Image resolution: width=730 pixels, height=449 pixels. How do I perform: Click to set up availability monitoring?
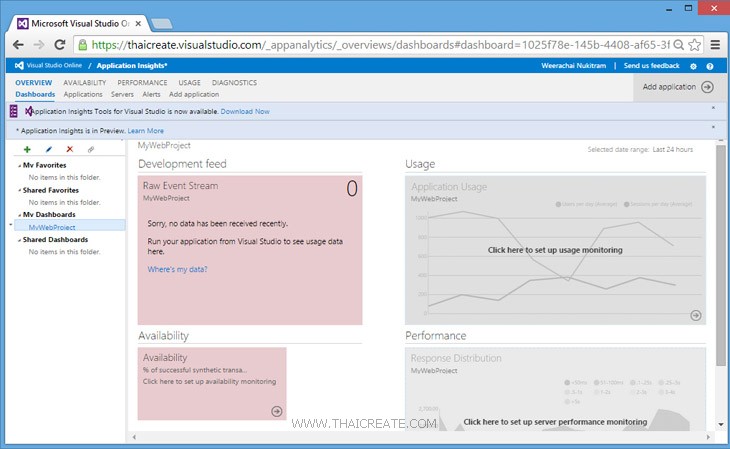[x=210, y=381]
